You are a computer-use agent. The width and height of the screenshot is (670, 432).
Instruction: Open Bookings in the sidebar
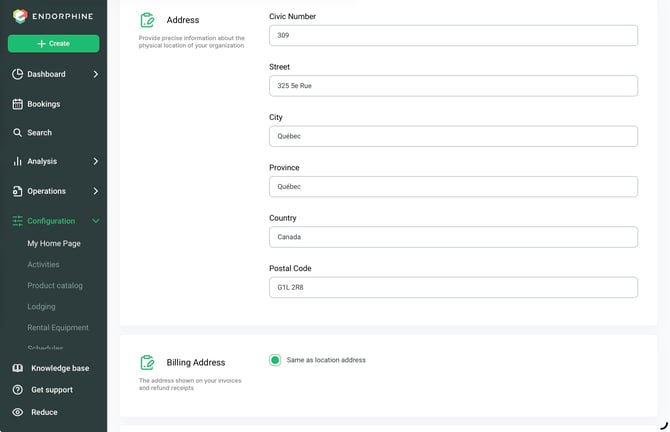pos(44,104)
